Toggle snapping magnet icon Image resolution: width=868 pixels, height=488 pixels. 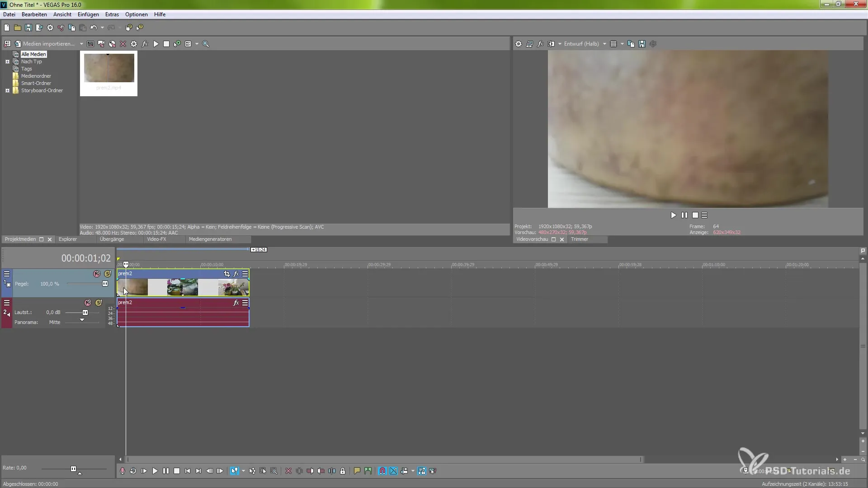382,471
